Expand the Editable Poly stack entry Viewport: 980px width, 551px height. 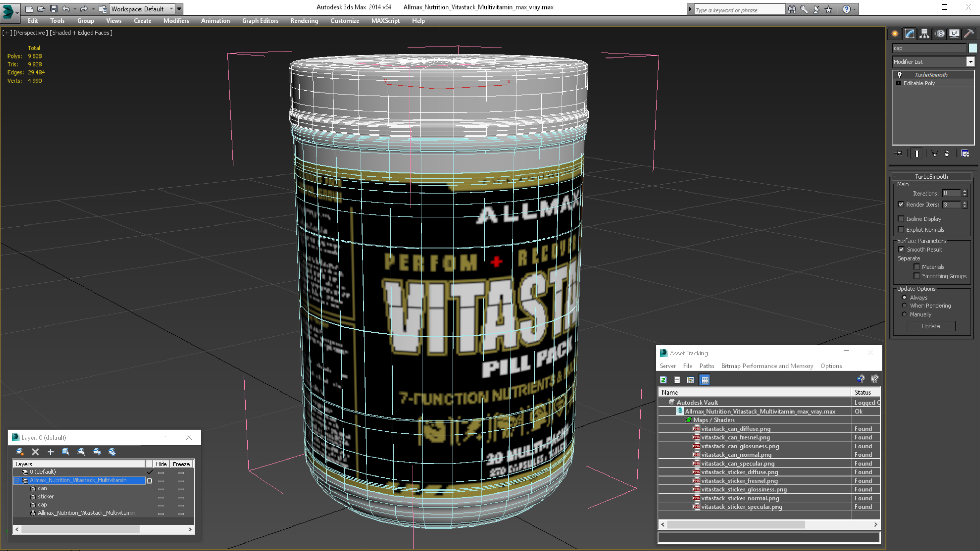coord(899,83)
